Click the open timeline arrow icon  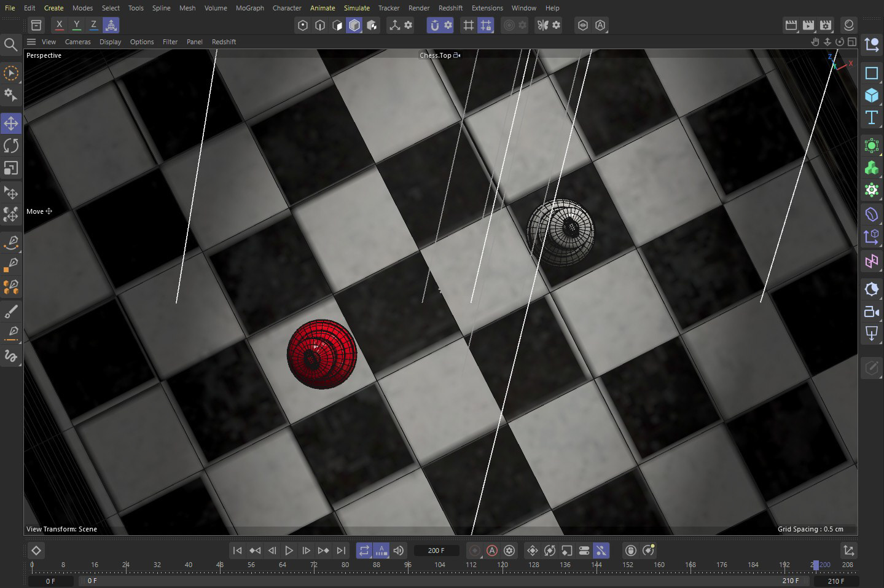tap(848, 551)
